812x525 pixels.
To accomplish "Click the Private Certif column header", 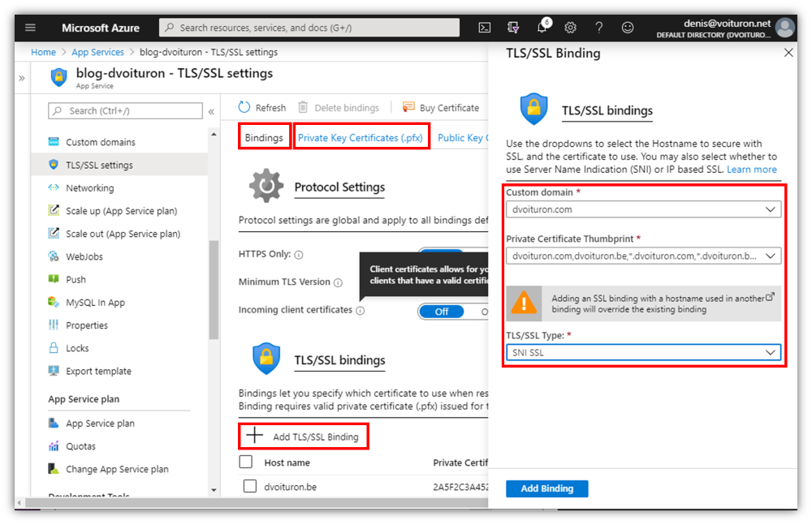I will 460,463.
